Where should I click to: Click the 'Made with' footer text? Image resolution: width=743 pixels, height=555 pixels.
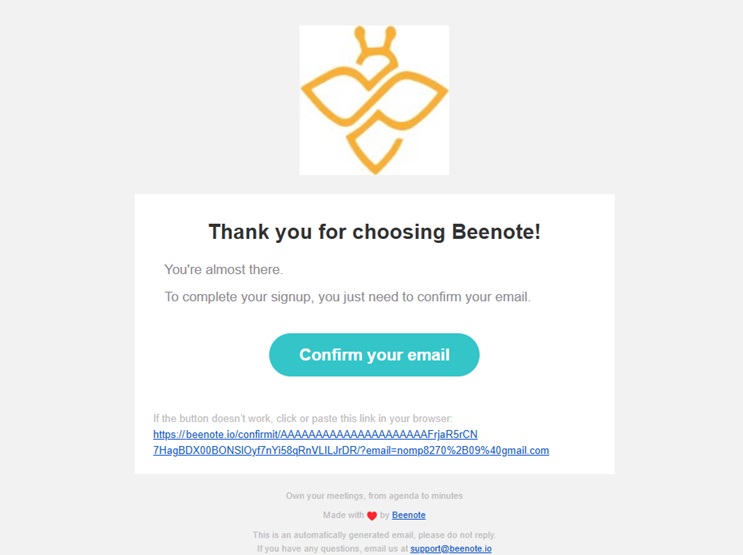click(x=343, y=515)
